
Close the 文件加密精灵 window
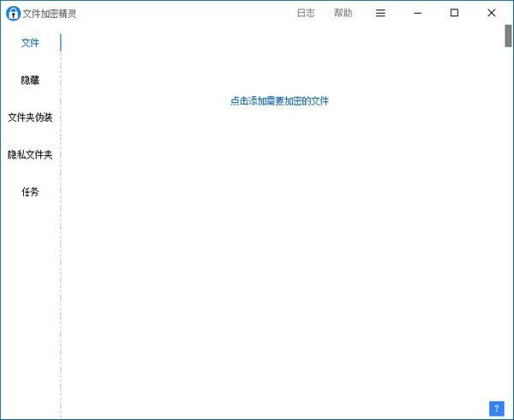(x=491, y=13)
